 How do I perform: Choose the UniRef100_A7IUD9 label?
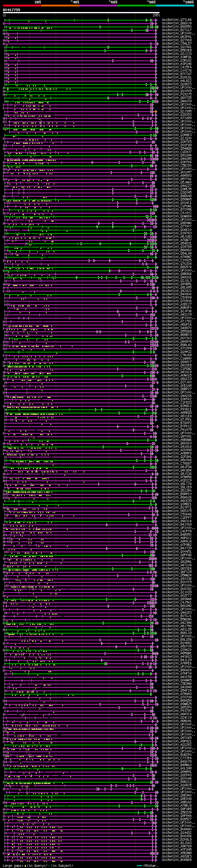point(176,118)
